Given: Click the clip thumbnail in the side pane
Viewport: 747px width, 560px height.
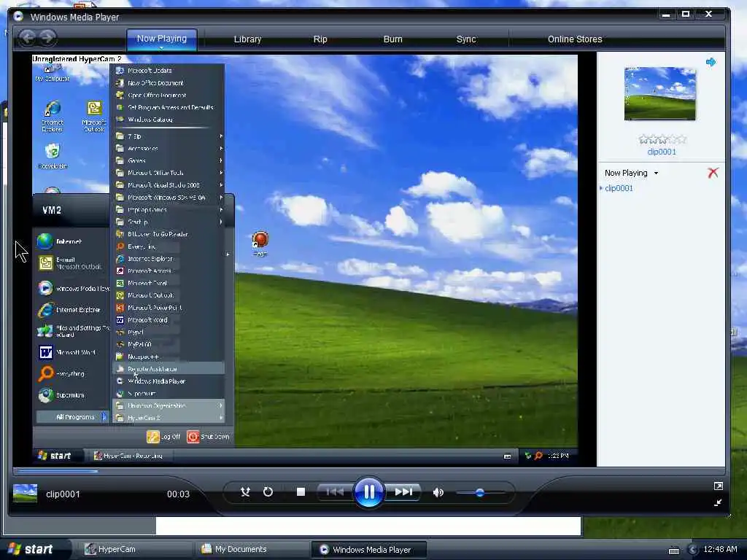Looking at the screenshot, I should (659, 93).
